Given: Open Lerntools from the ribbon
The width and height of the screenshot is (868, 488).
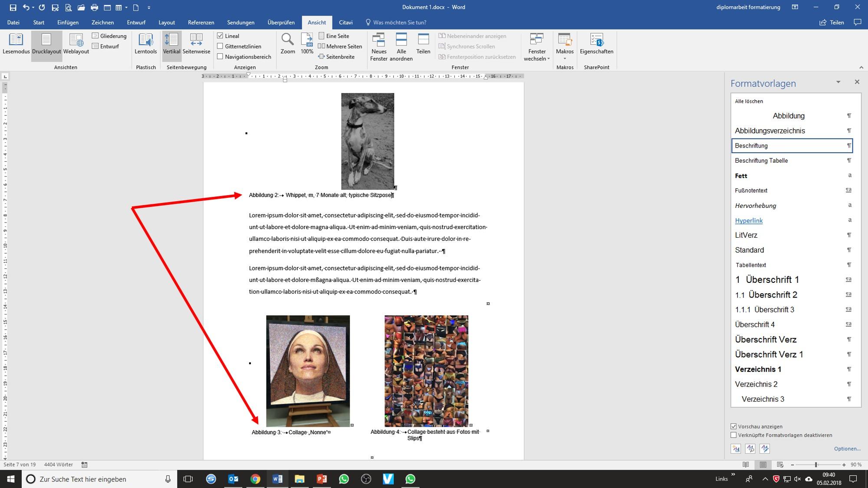Looking at the screenshot, I should coord(145,44).
